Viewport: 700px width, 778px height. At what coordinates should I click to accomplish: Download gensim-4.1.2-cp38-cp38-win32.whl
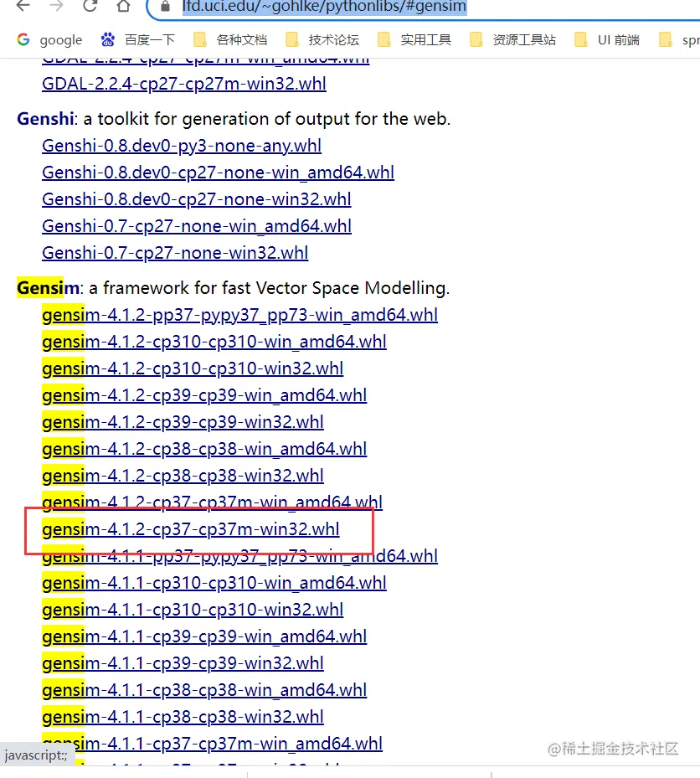183,476
